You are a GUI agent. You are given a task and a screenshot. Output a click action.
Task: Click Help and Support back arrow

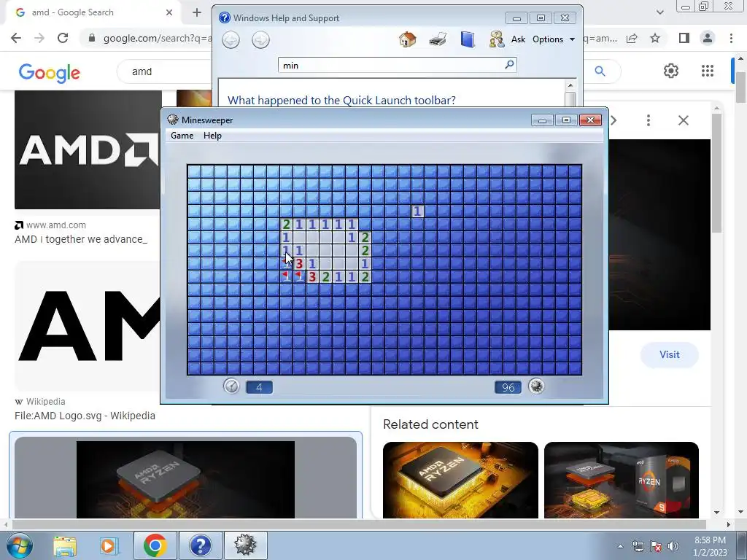point(231,39)
